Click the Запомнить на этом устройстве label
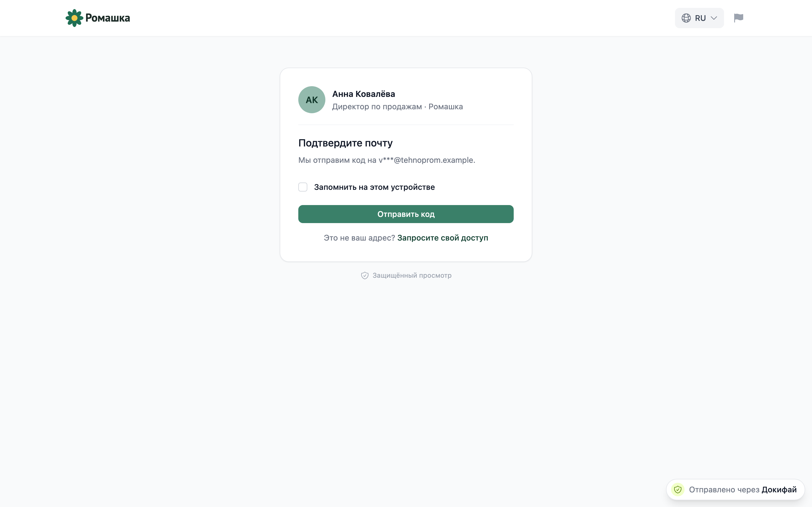This screenshot has width=812, height=507. point(374,187)
